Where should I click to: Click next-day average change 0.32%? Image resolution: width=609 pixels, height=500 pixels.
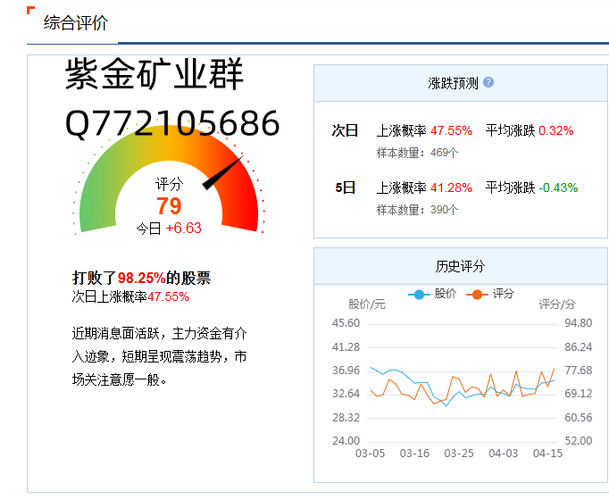tap(556, 131)
